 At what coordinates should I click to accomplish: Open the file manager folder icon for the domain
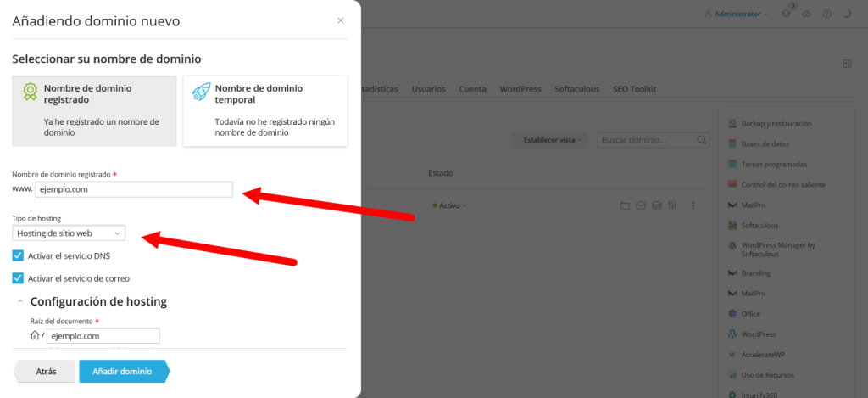click(625, 205)
